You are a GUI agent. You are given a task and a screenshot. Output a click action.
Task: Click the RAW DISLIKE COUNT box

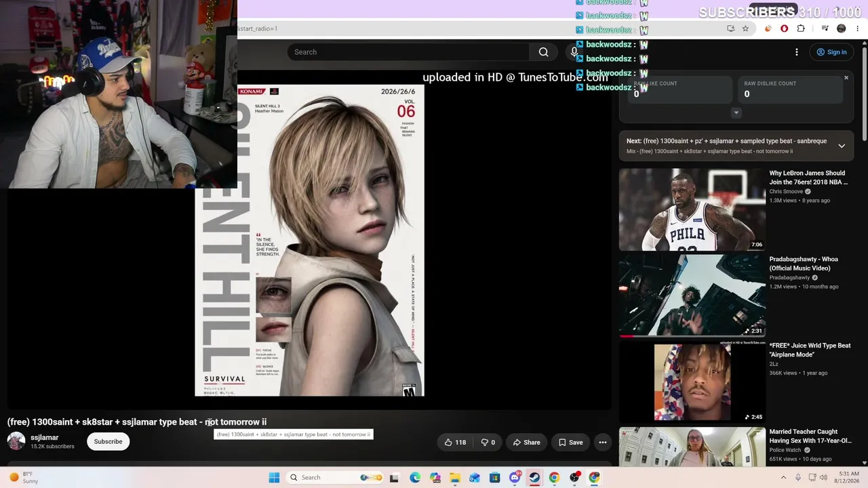tap(790, 89)
